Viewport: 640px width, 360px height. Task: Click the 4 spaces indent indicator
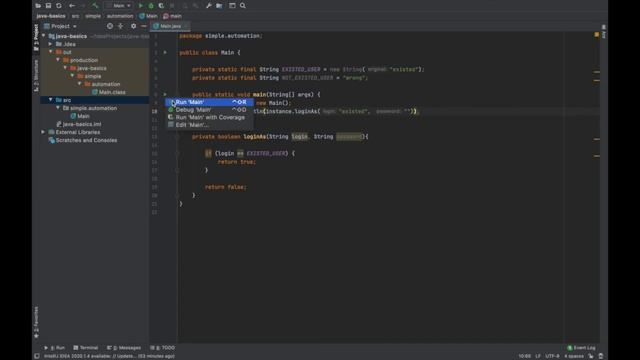pos(574,356)
